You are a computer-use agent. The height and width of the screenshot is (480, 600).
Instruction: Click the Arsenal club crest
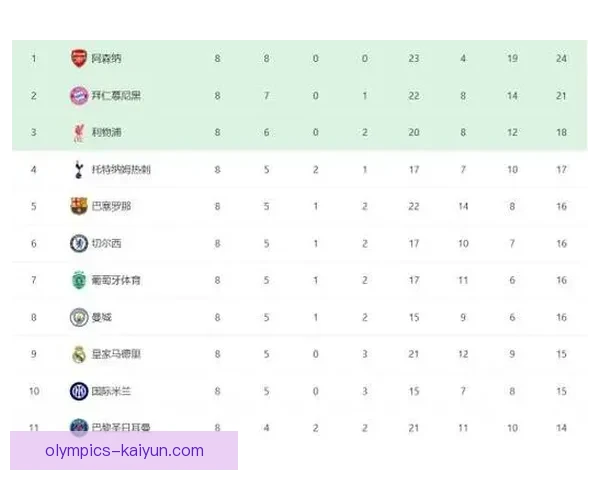(x=79, y=58)
